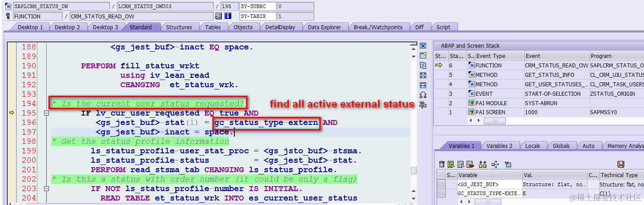This screenshot has width=644, height=205.
Task: Click the EVENT row icon in stack
Action: click(x=471, y=94)
